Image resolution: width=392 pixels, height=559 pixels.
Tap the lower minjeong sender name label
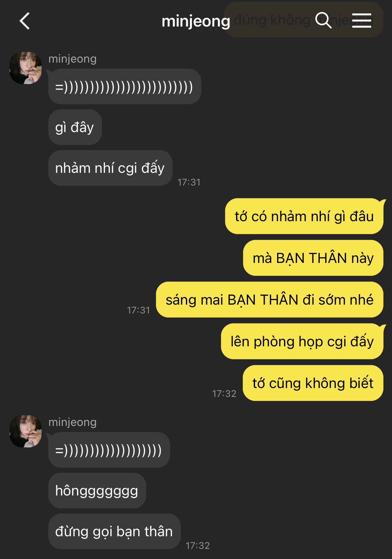73,422
